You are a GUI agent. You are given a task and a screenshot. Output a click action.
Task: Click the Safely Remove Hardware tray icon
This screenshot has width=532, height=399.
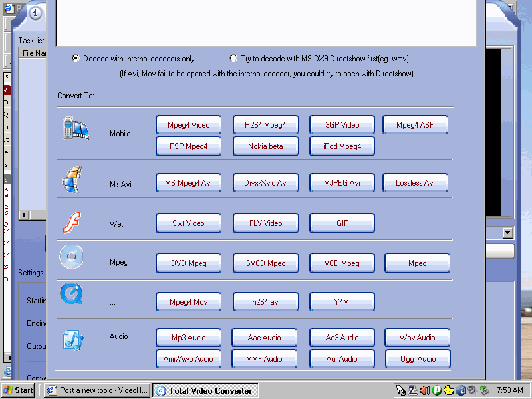tap(485, 390)
